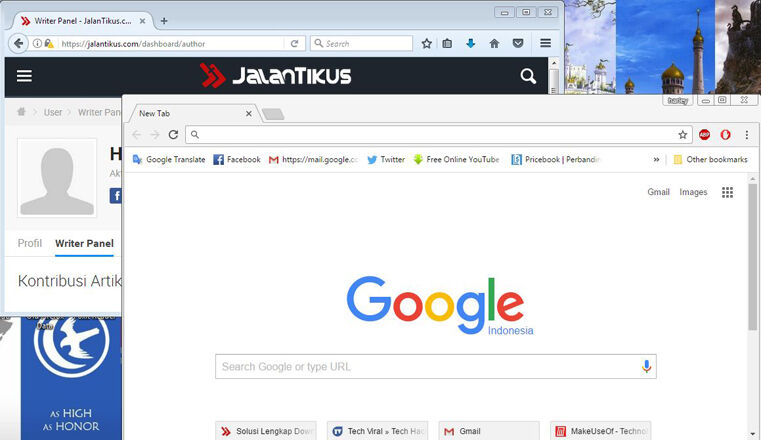The width and height of the screenshot is (761, 440).
Task: Open another new tab in Chrome
Action: tap(273, 114)
